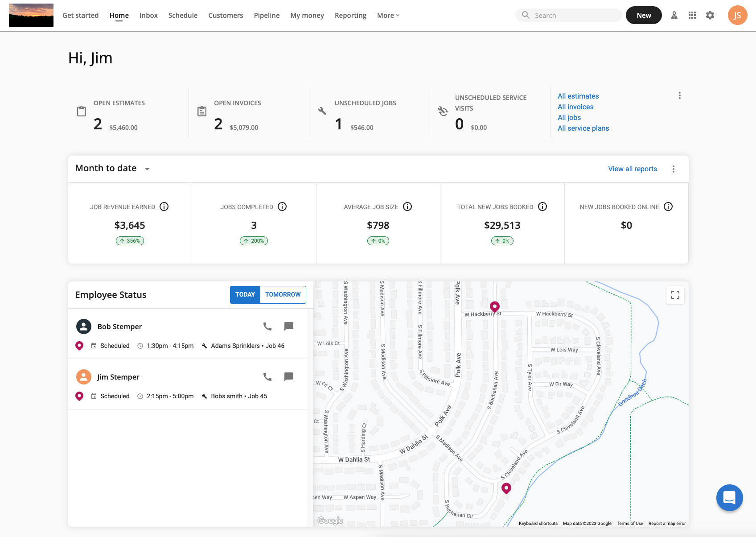This screenshot has width=756, height=537.
Task: Call Bob Stemper using phone icon
Action: (267, 326)
